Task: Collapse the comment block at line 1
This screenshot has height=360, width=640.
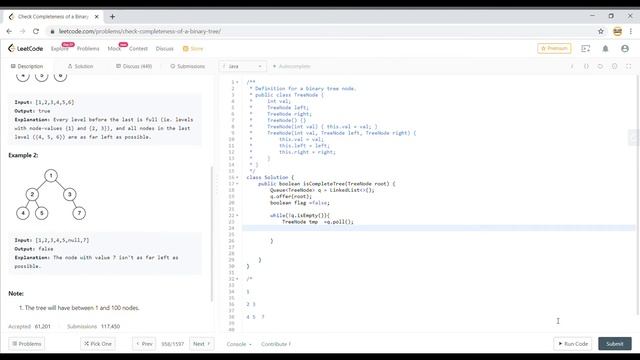Action: (x=237, y=82)
